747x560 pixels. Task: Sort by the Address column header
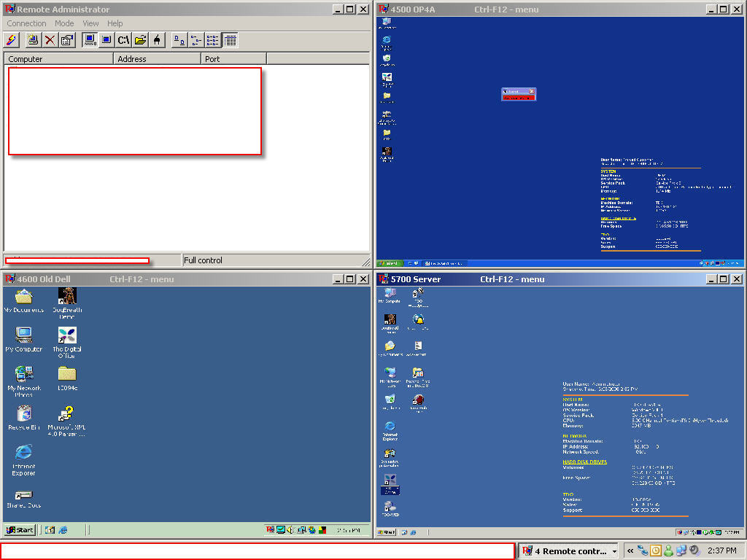(157, 58)
